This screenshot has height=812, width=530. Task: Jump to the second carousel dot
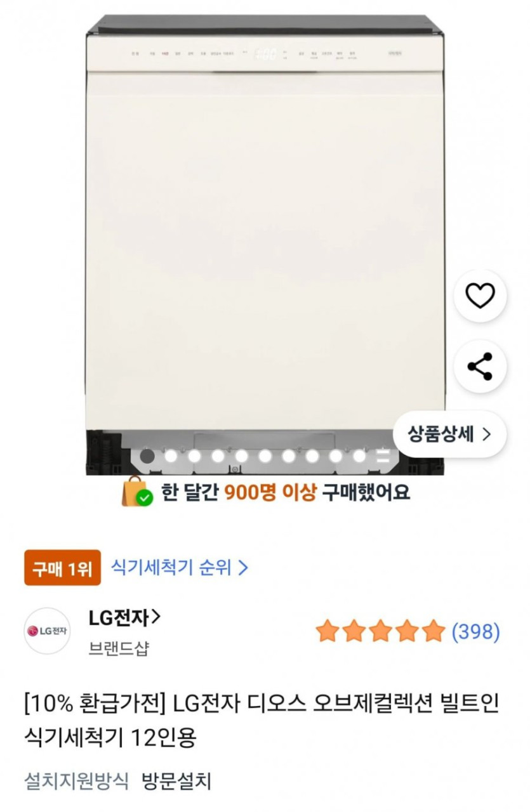[171, 455]
